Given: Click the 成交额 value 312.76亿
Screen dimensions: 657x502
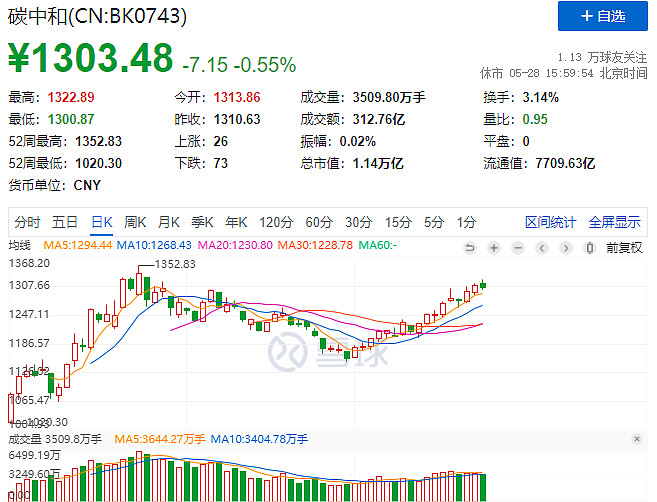Looking at the screenshot, I should click(379, 119).
